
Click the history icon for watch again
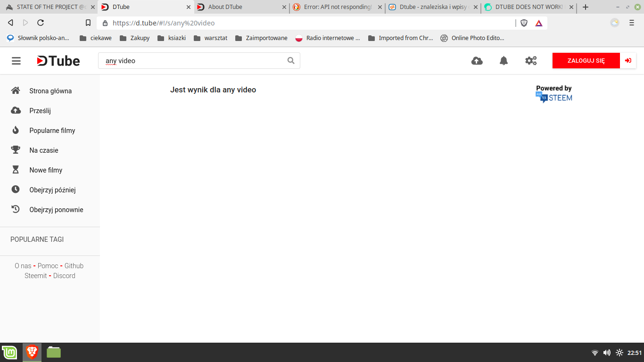coord(16,209)
